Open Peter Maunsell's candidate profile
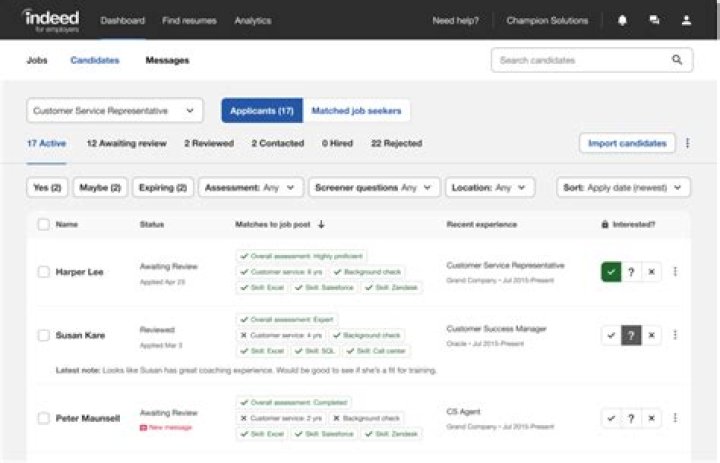Image resolution: width=720 pixels, height=463 pixels. pyautogui.click(x=88, y=418)
